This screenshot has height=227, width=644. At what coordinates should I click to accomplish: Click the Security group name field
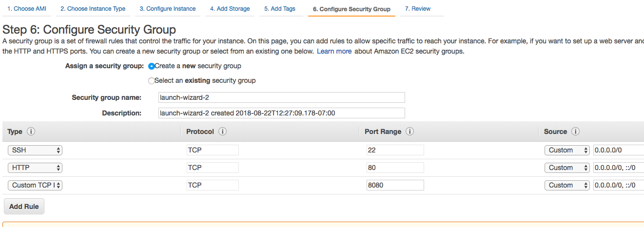click(x=282, y=97)
